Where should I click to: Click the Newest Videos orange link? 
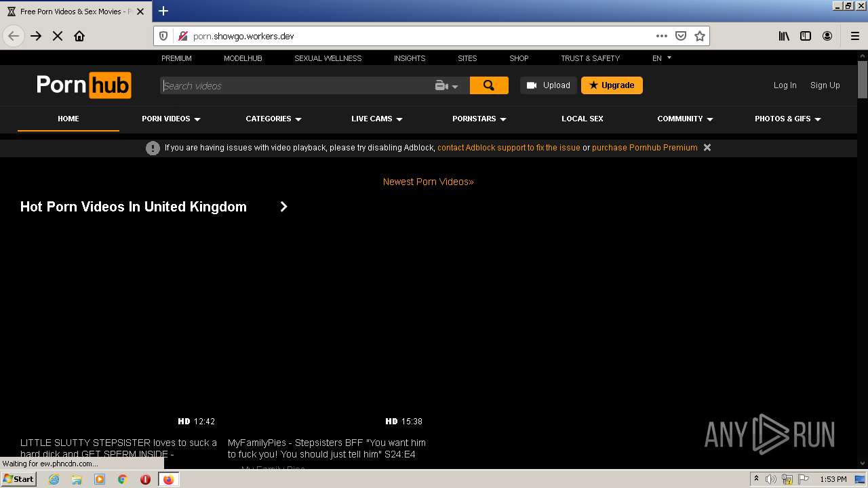click(428, 182)
